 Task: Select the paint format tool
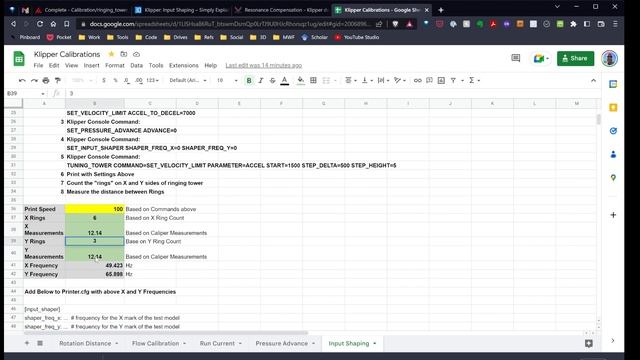point(58,80)
